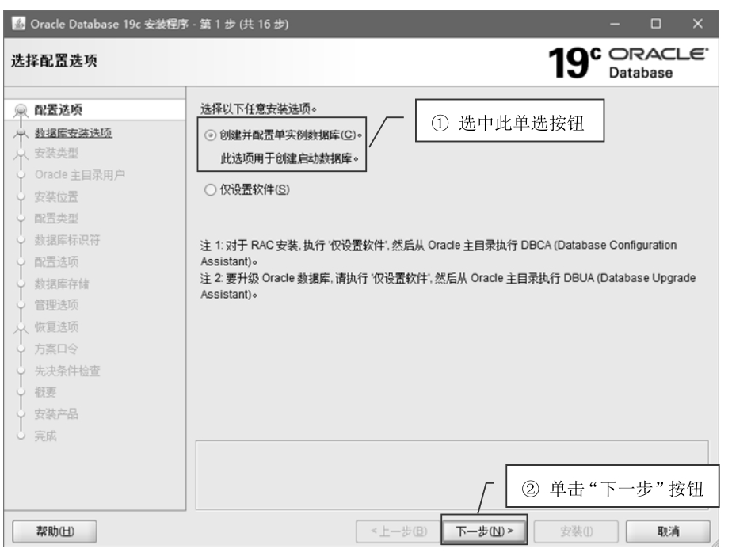Click the text 此选项用于创建启动数据库。
This screenshot has width=732, height=560.
(290, 158)
